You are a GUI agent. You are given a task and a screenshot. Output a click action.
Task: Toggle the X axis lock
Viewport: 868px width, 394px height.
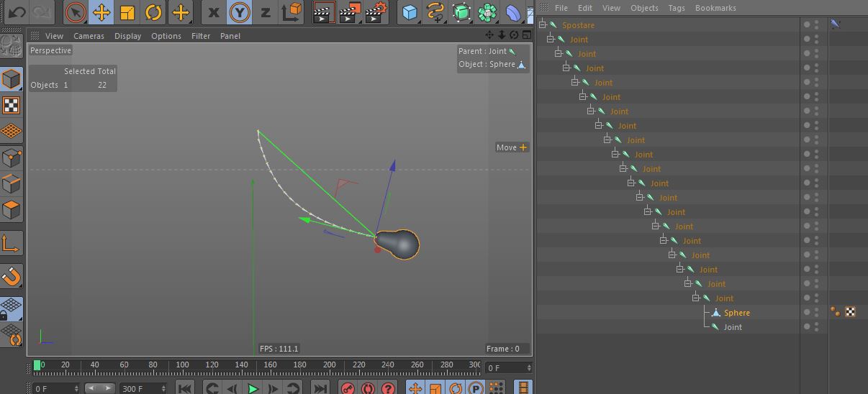coord(214,12)
